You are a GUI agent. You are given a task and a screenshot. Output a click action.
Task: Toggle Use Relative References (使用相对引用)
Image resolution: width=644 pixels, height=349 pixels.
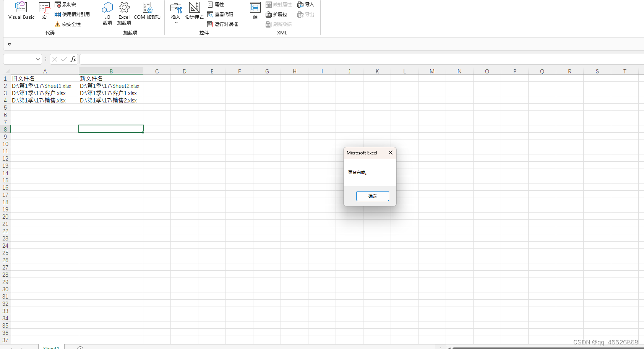pos(72,15)
